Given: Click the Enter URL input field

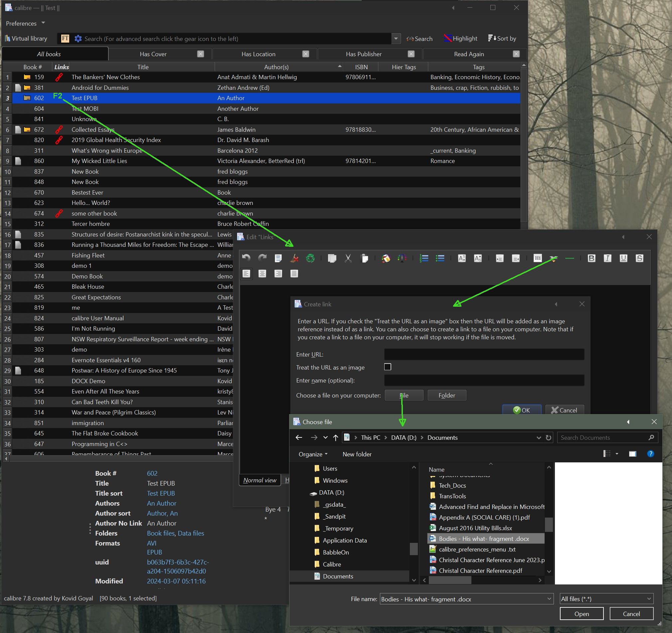Looking at the screenshot, I should [484, 355].
